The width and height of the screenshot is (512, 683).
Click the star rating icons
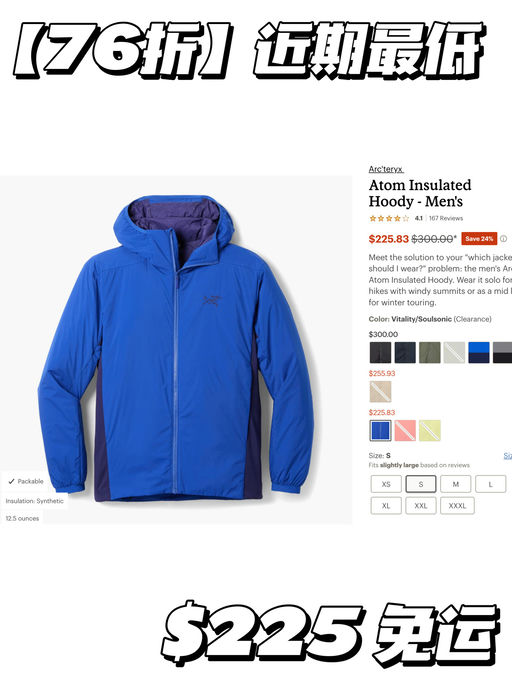[389, 218]
